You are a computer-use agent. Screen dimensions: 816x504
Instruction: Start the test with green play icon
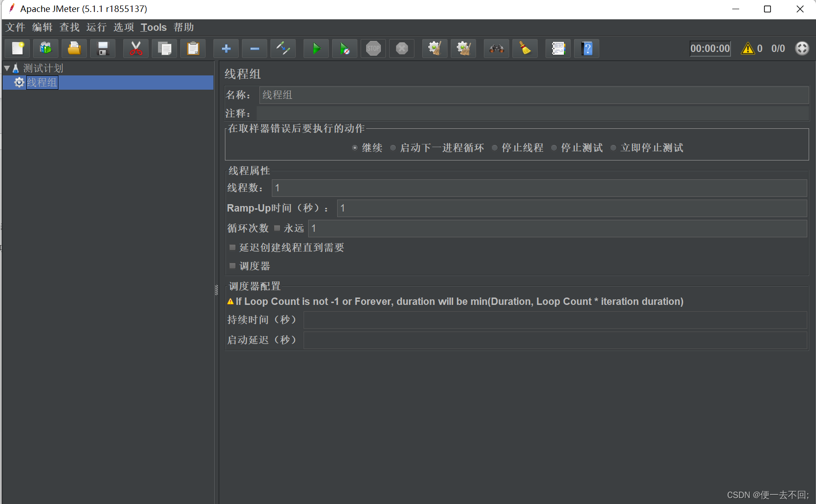point(316,48)
